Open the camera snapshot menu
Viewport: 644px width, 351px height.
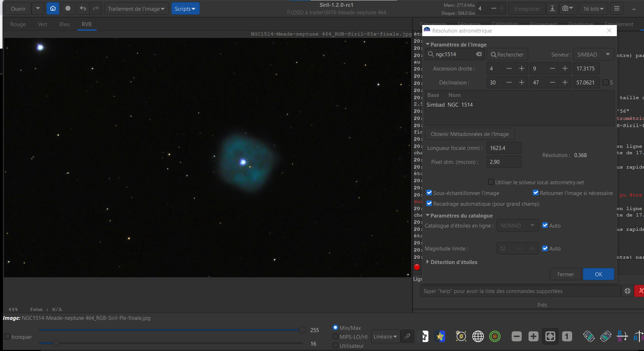coord(567,9)
